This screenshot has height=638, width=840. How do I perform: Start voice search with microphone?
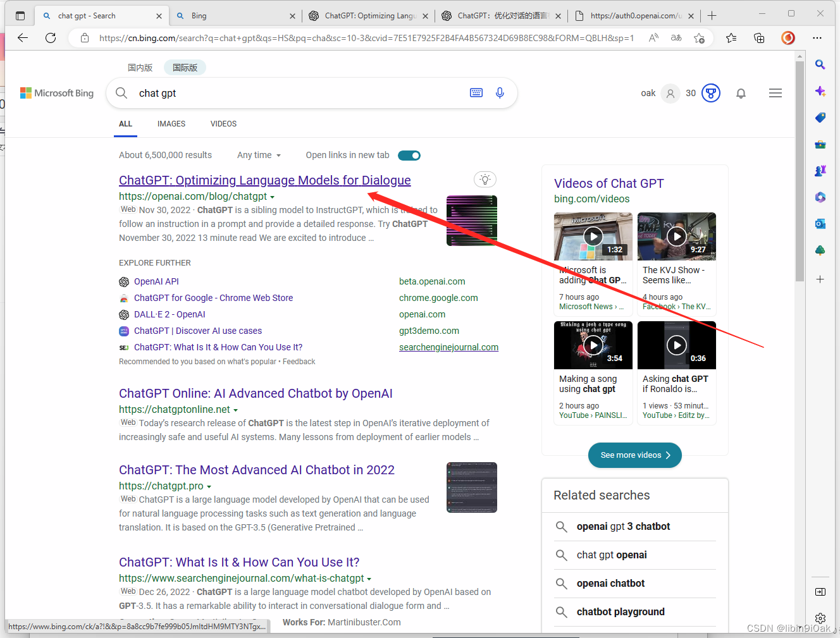point(500,93)
